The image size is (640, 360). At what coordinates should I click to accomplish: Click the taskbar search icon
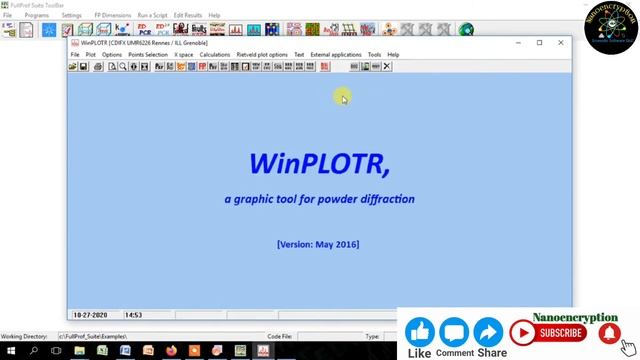tap(34, 351)
